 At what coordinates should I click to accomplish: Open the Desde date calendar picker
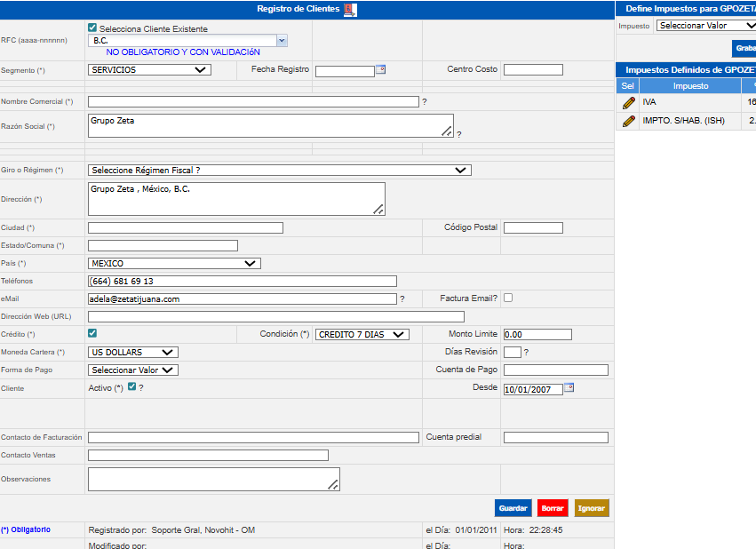tap(569, 387)
